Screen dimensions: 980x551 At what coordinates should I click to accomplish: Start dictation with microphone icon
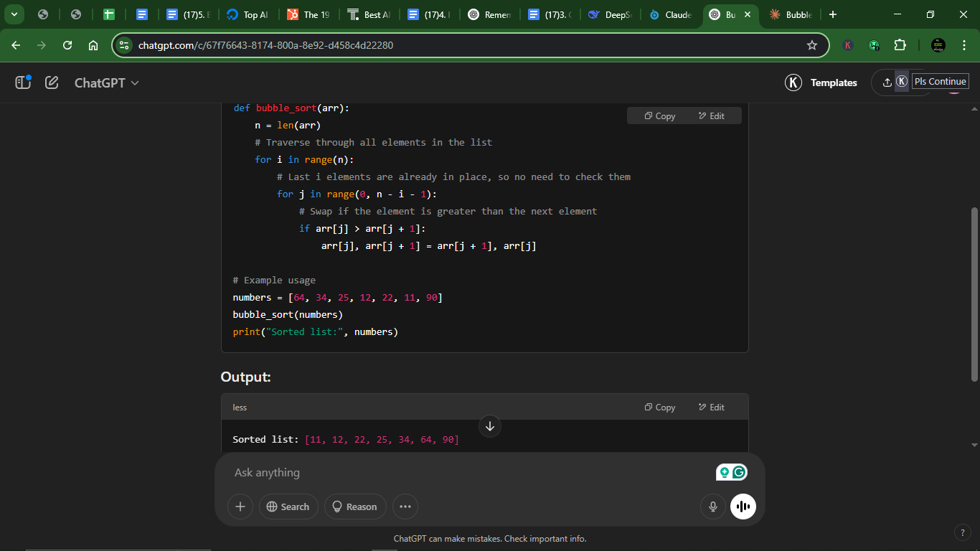pos(713,507)
